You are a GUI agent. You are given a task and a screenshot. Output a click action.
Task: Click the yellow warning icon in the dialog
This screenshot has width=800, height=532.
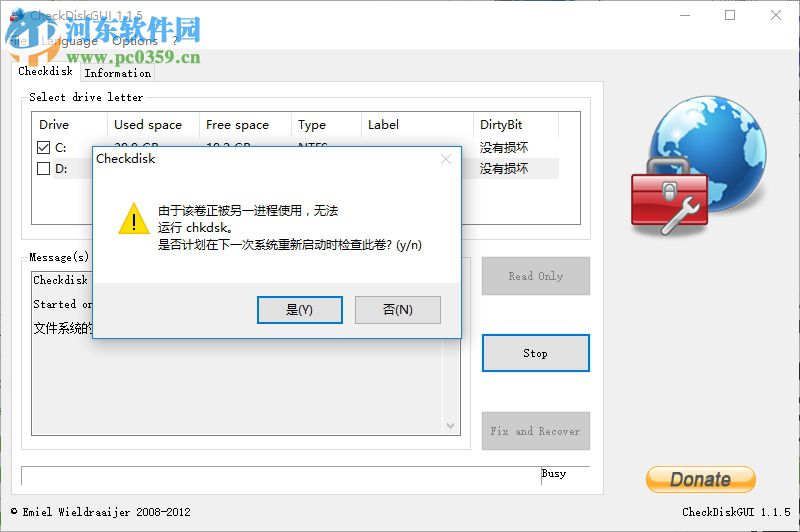pyautogui.click(x=134, y=219)
